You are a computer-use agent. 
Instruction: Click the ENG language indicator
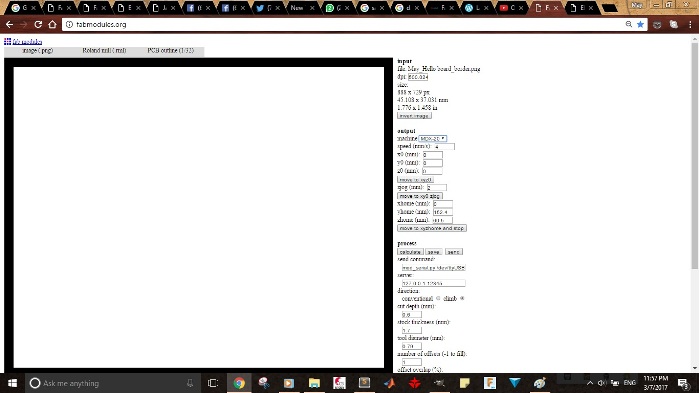629,383
